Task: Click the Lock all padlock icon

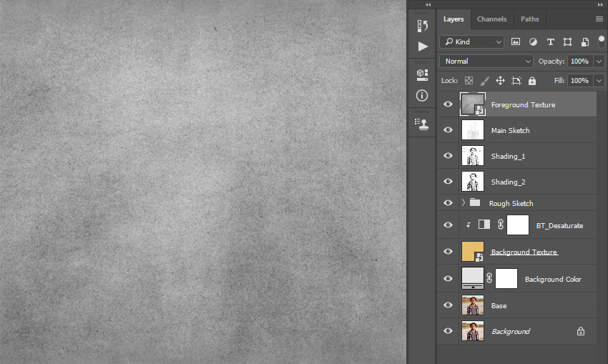Action: point(532,81)
